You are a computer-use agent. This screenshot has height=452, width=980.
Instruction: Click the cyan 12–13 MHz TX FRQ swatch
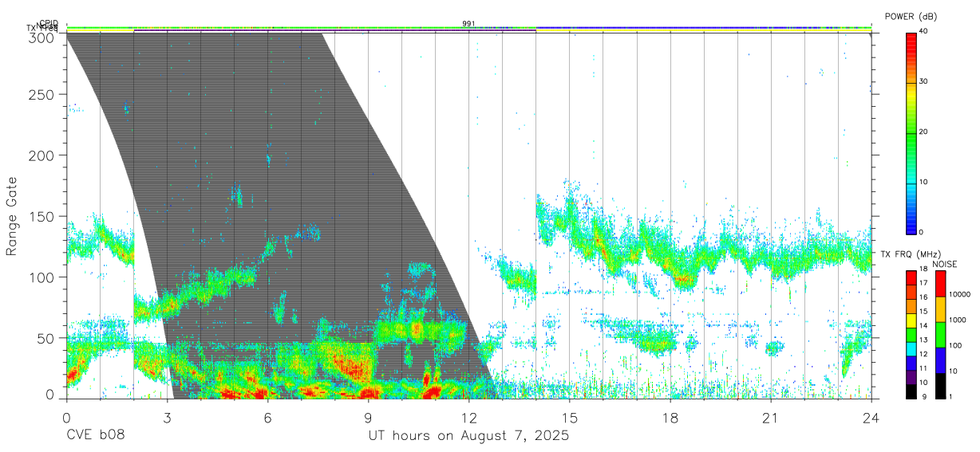click(911, 348)
